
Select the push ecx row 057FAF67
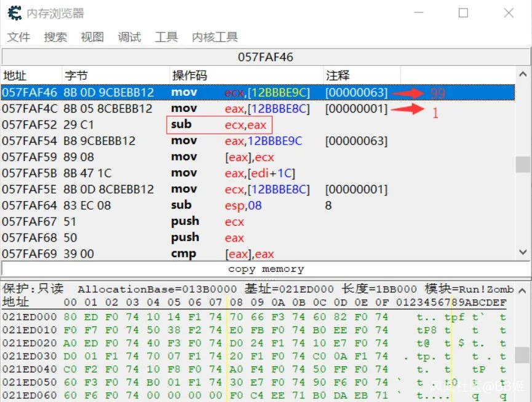(258, 222)
